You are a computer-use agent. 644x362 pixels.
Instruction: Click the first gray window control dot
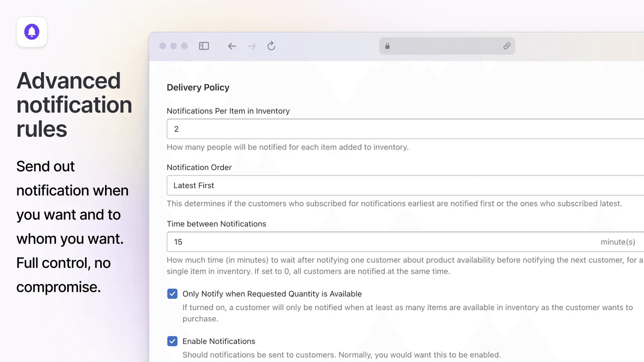(163, 46)
